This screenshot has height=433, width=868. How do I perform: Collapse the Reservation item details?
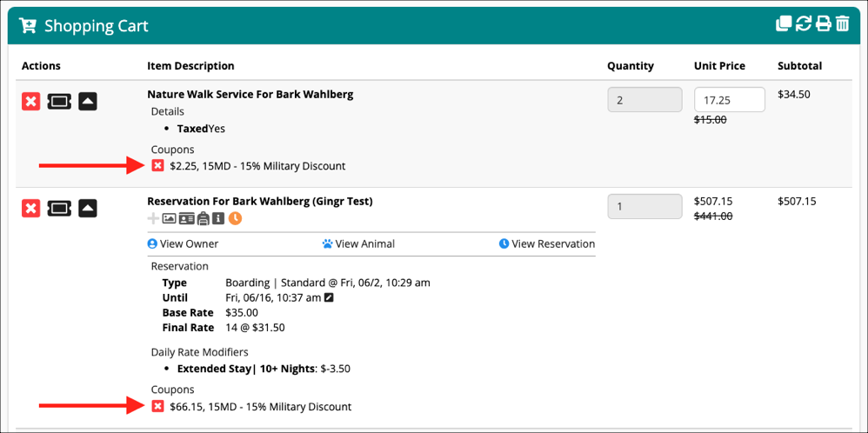(x=88, y=208)
